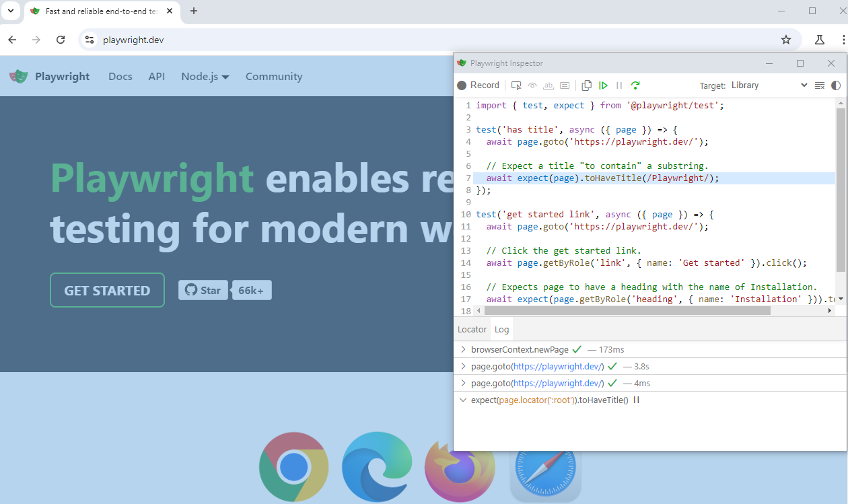
Task: Click the Step over icon
Action: [635, 85]
